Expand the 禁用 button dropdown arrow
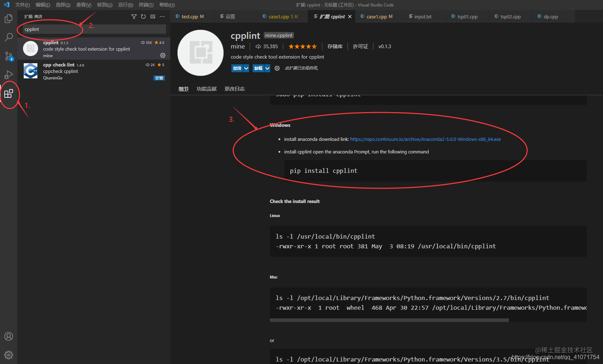Image resolution: width=603 pixels, height=364 pixels. (246, 68)
